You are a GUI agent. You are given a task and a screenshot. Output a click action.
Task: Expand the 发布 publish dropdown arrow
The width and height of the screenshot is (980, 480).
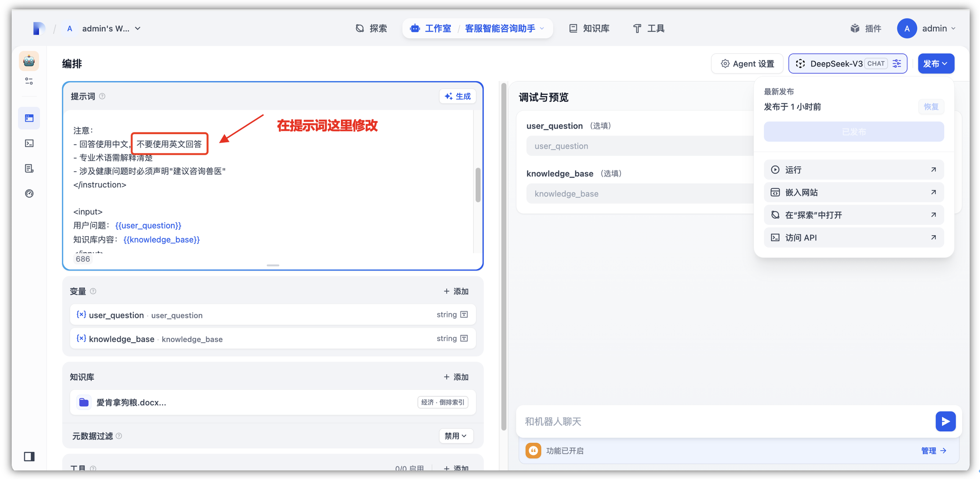(x=945, y=63)
